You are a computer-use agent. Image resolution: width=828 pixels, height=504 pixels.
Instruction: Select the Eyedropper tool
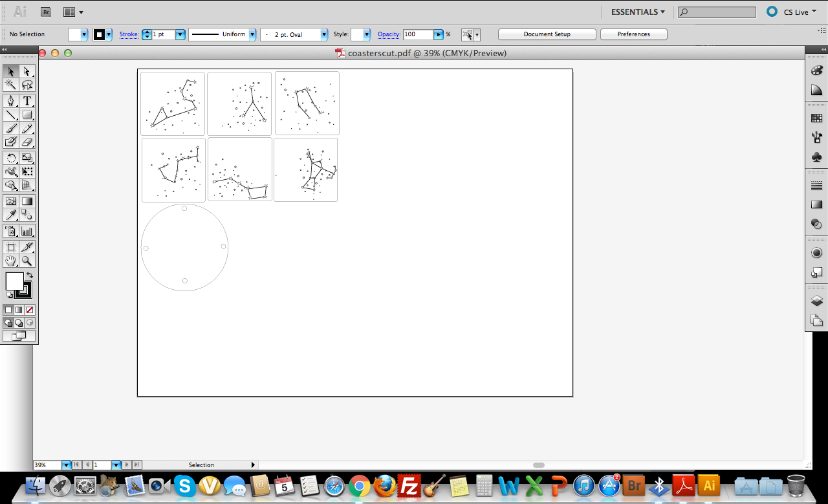tap(10, 215)
